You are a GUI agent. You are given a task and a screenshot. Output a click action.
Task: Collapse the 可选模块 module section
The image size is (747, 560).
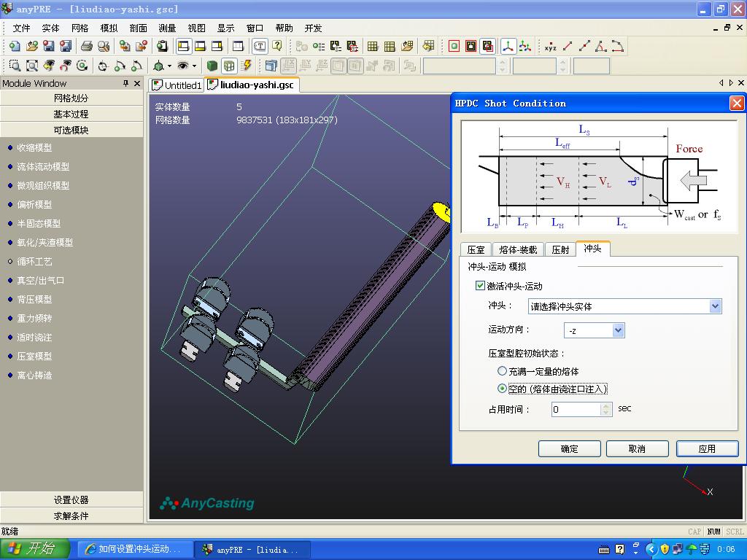tap(71, 130)
